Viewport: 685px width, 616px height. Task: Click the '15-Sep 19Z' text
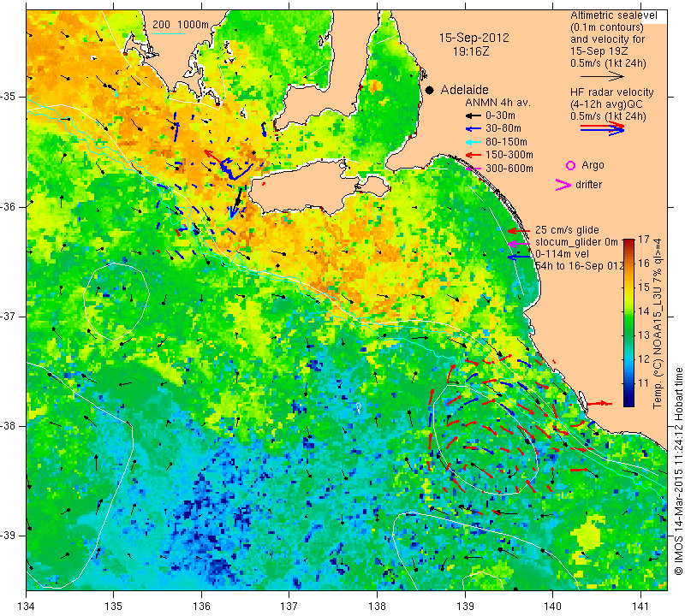(x=599, y=51)
